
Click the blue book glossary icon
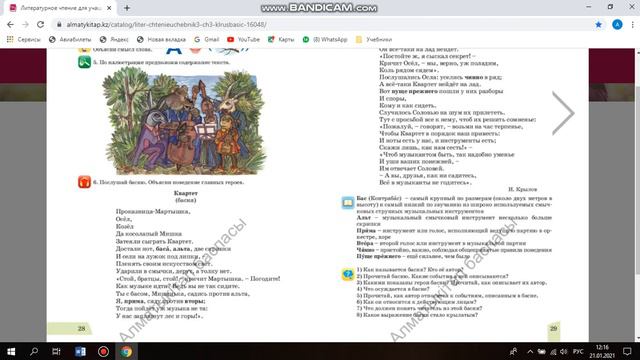pos(348,202)
